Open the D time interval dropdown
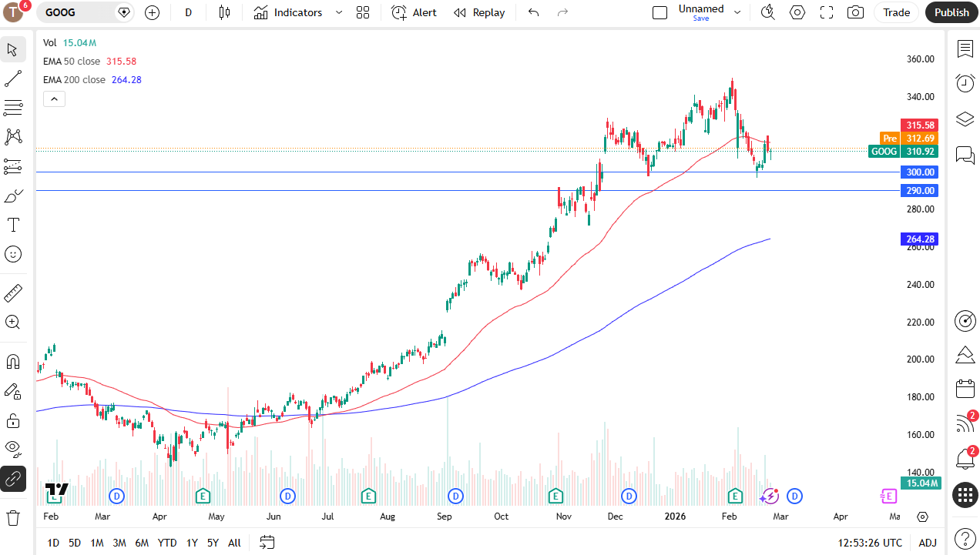Image resolution: width=980 pixels, height=555 pixels. [x=188, y=12]
